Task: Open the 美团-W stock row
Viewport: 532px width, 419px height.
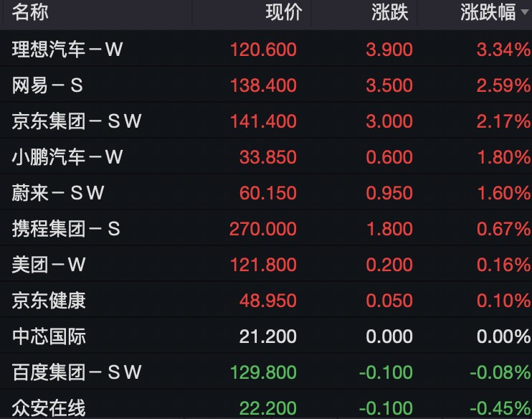Action: 266,264
